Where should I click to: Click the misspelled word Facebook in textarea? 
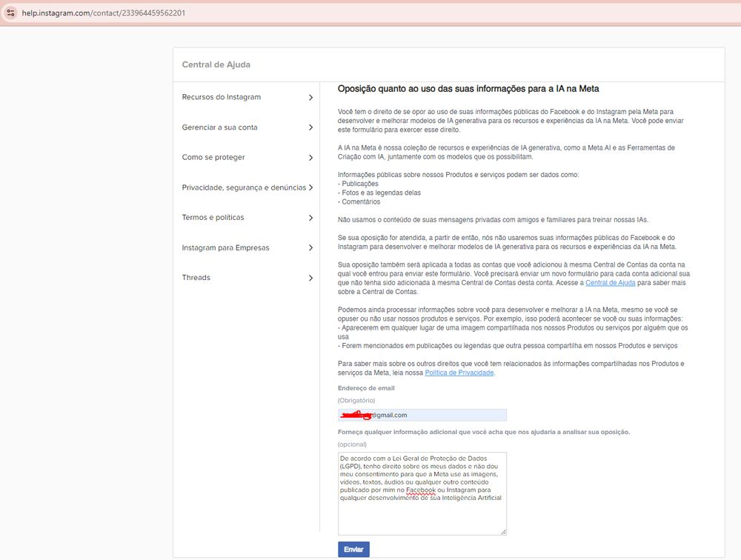point(421,490)
